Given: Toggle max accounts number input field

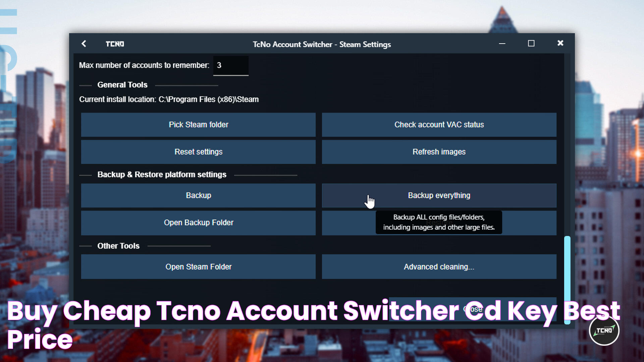Looking at the screenshot, I should click(230, 65).
